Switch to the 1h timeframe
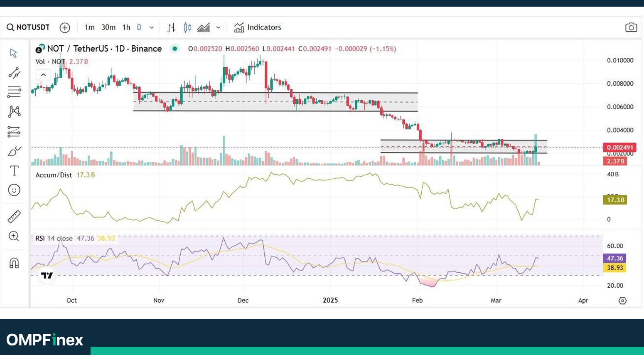The width and height of the screenshot is (644, 355). (x=126, y=27)
